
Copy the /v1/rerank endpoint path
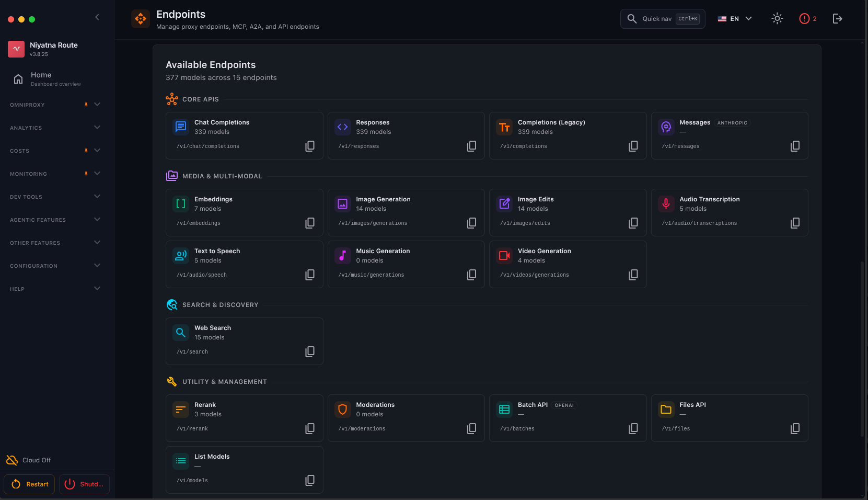[310, 428]
